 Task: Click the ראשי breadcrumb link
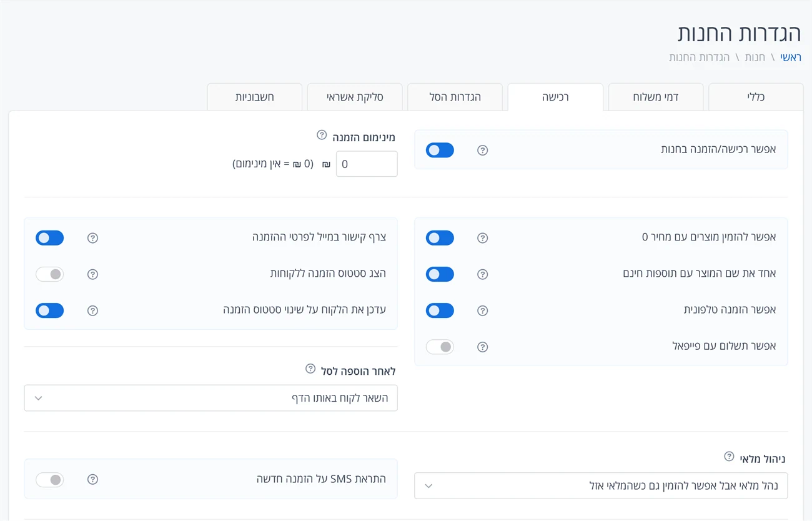point(791,57)
